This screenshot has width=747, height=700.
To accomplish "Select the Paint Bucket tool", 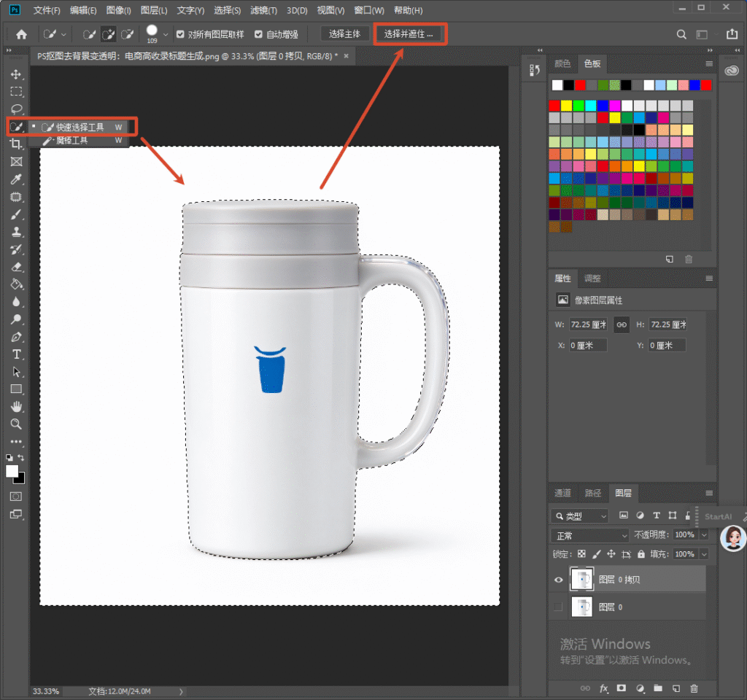I will (x=16, y=284).
